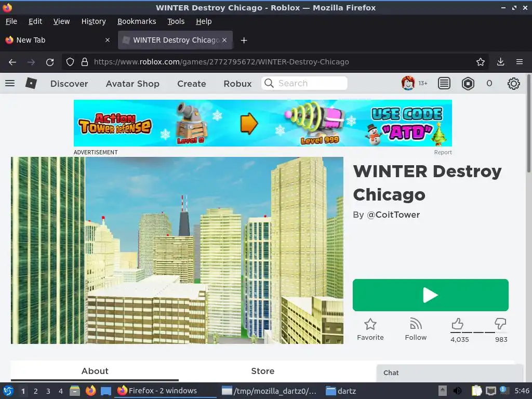The image size is (532, 399).
Task: Select the About tab
Action: [x=95, y=371]
